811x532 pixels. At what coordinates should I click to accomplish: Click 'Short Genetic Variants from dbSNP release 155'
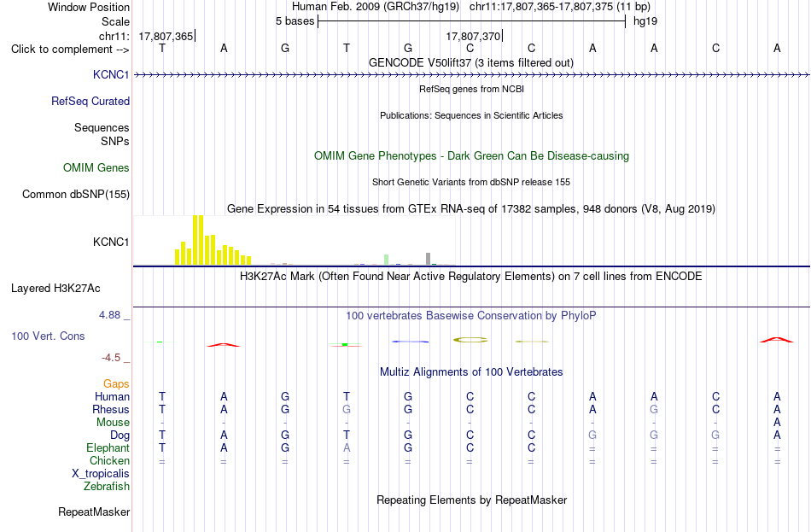pos(471,182)
